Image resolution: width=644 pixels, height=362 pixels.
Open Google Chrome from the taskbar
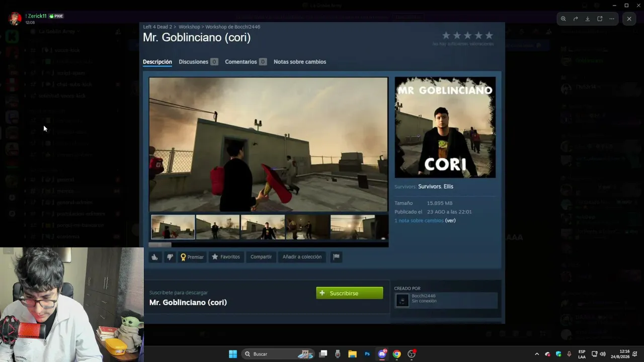pos(397,354)
